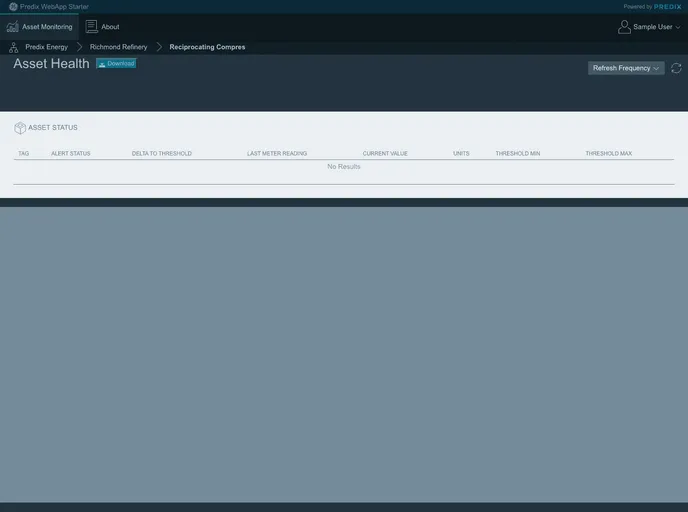Click the Sample User avatar icon
688x512 pixels.
click(624, 27)
